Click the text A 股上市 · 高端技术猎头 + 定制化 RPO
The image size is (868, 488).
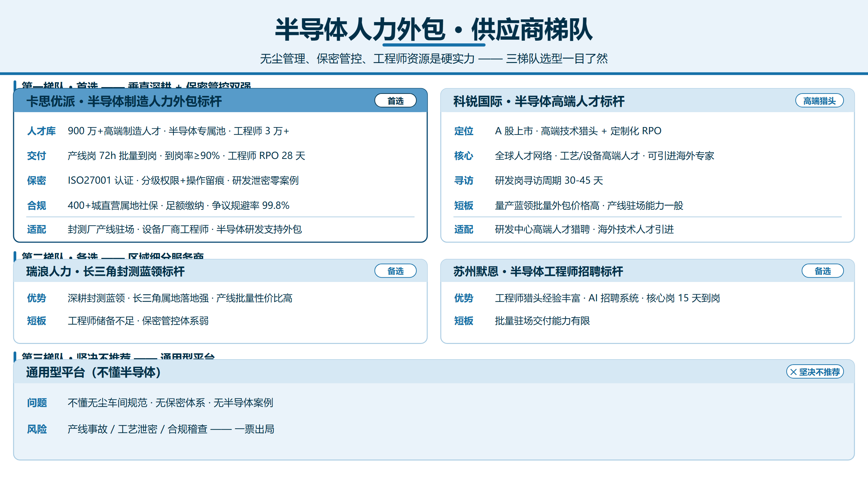(578, 131)
